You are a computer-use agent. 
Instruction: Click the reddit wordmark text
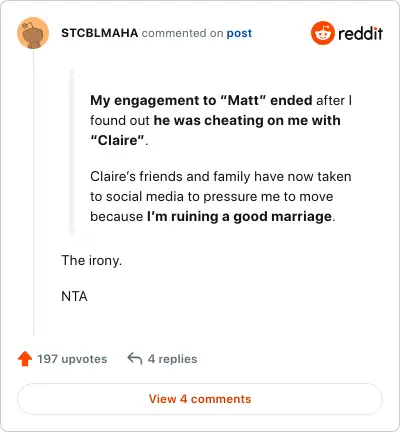(x=360, y=33)
